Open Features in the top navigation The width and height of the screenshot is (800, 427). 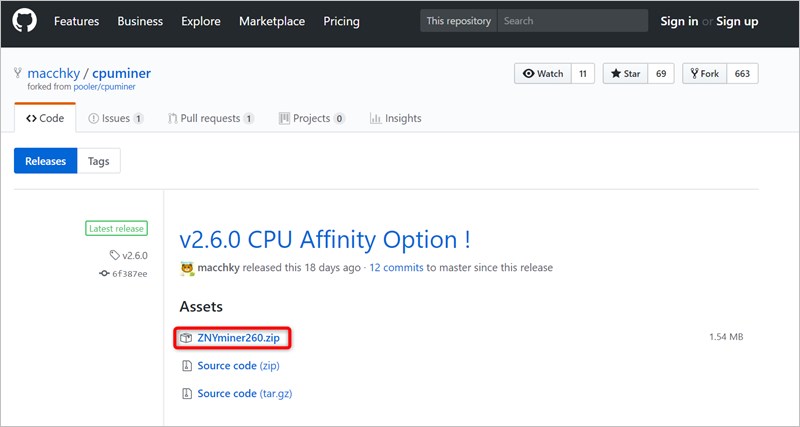(77, 21)
